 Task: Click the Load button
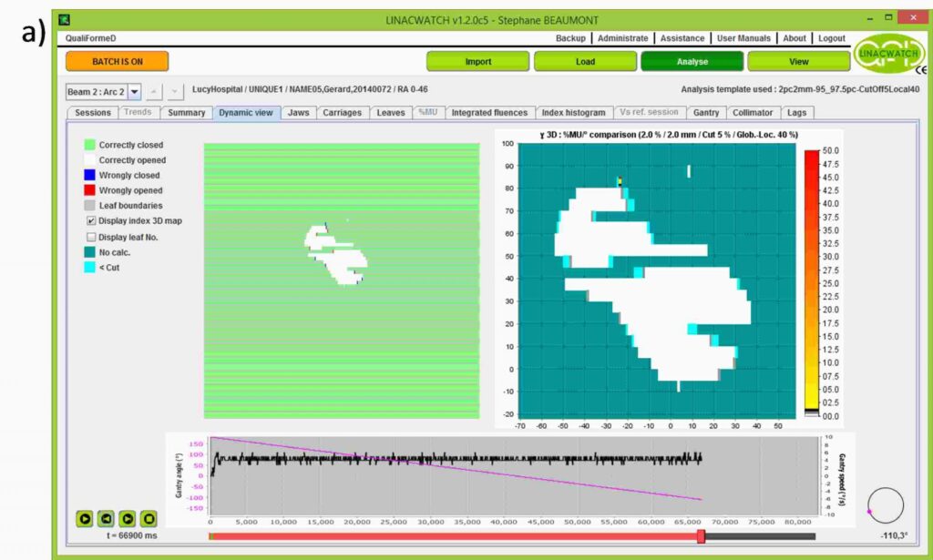[585, 61]
